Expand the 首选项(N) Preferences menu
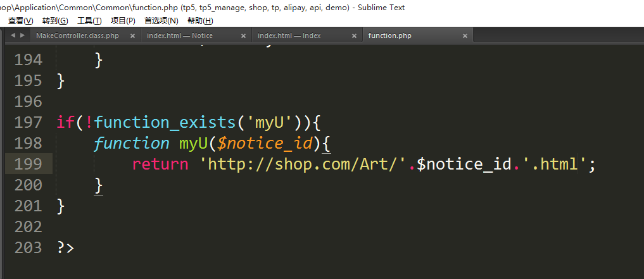This screenshot has width=644, height=279. (x=161, y=21)
